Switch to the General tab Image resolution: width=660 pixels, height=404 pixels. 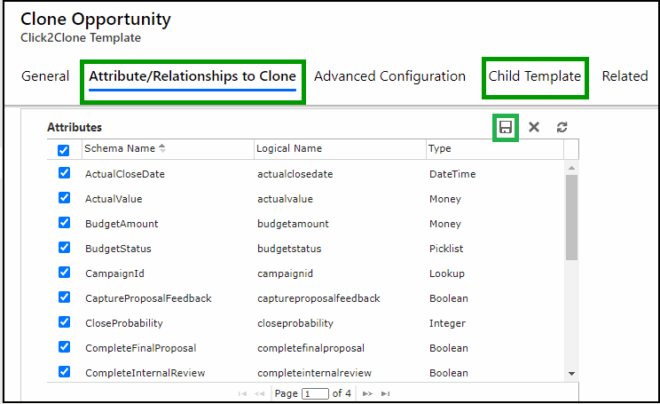click(x=45, y=76)
